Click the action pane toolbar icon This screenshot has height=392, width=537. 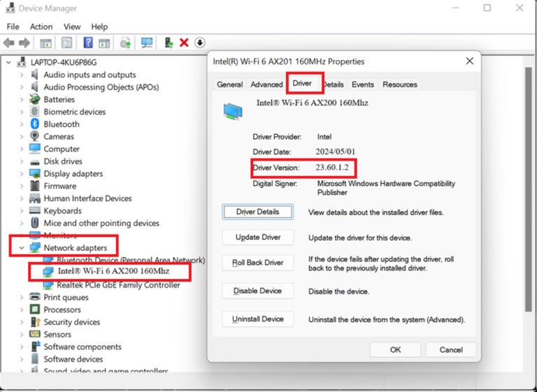[104, 43]
